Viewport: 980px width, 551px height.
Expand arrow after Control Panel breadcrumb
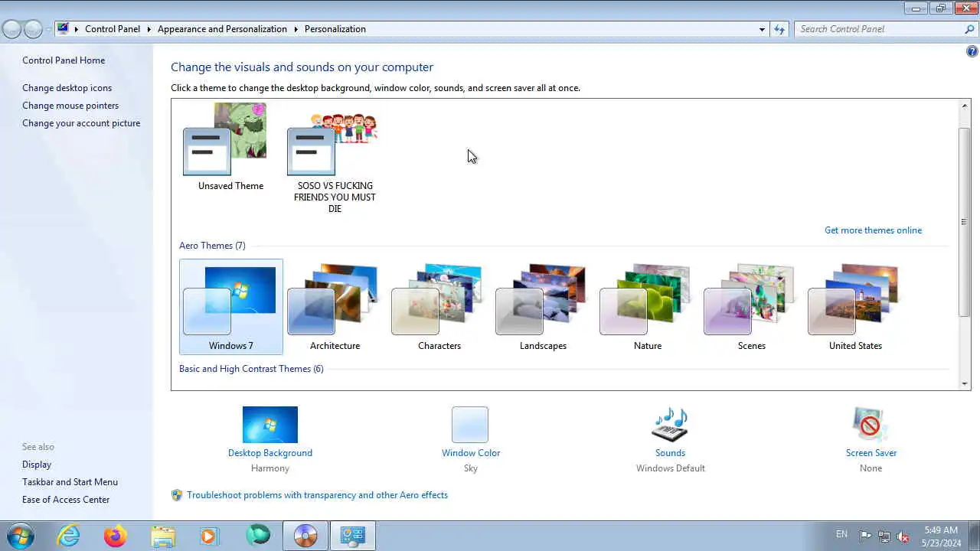click(x=149, y=29)
